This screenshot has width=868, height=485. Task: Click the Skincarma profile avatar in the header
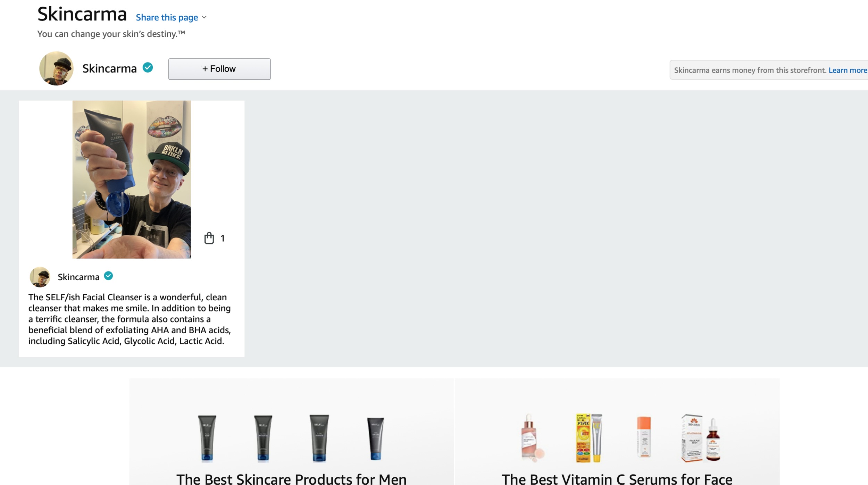coord(56,68)
